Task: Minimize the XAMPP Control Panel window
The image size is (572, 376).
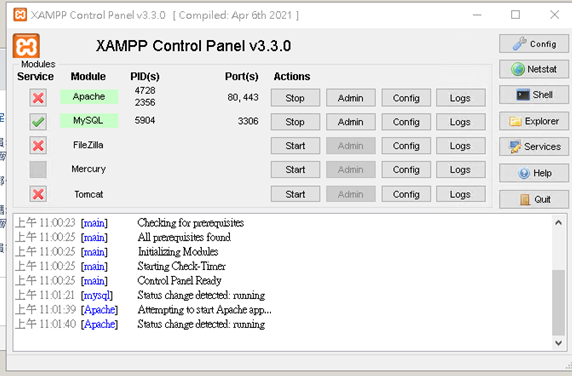Action: (x=477, y=15)
